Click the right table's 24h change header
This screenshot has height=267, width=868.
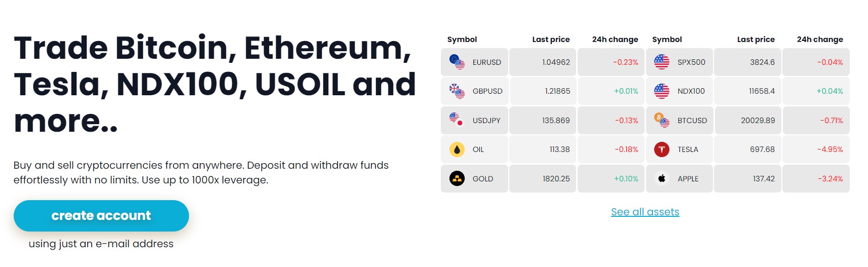pyautogui.click(x=820, y=40)
